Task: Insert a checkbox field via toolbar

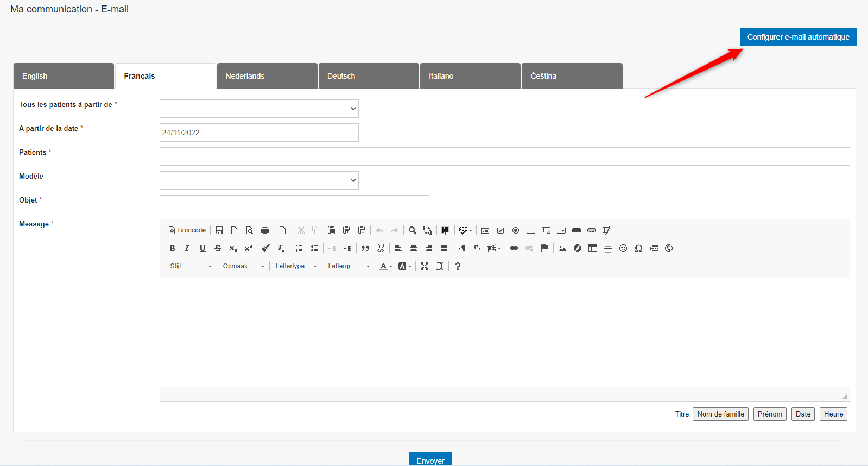Action: pyautogui.click(x=500, y=230)
